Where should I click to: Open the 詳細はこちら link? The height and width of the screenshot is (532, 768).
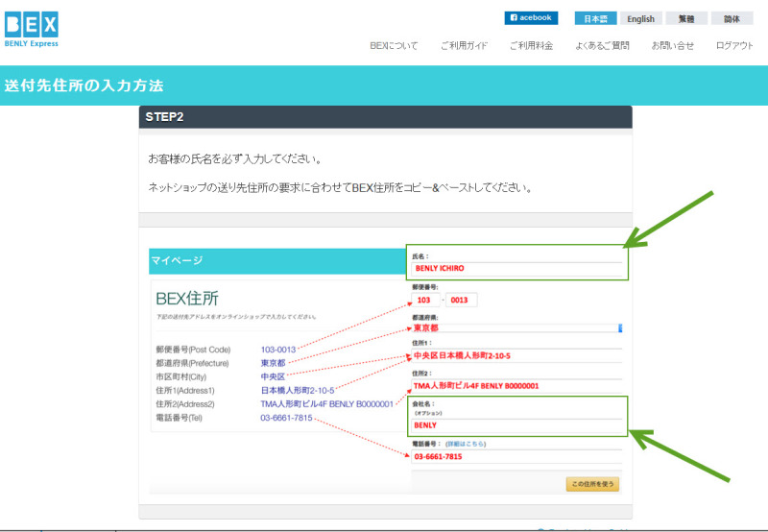click(x=466, y=444)
